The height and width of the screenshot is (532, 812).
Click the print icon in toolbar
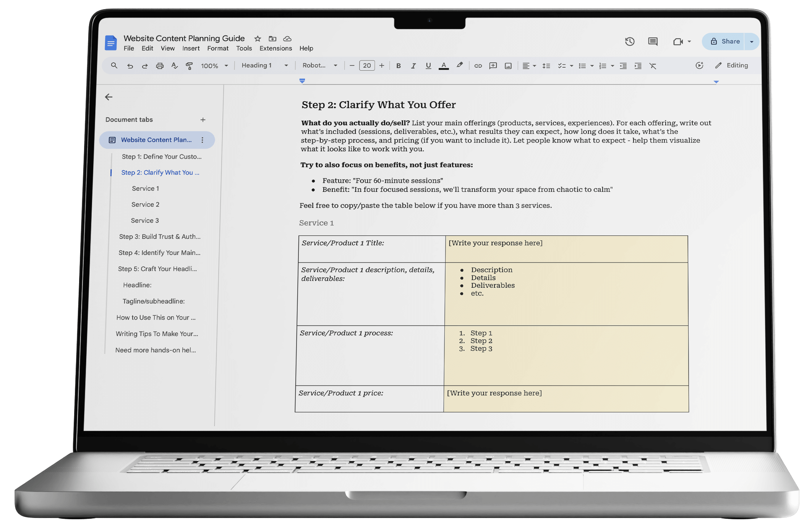click(160, 66)
